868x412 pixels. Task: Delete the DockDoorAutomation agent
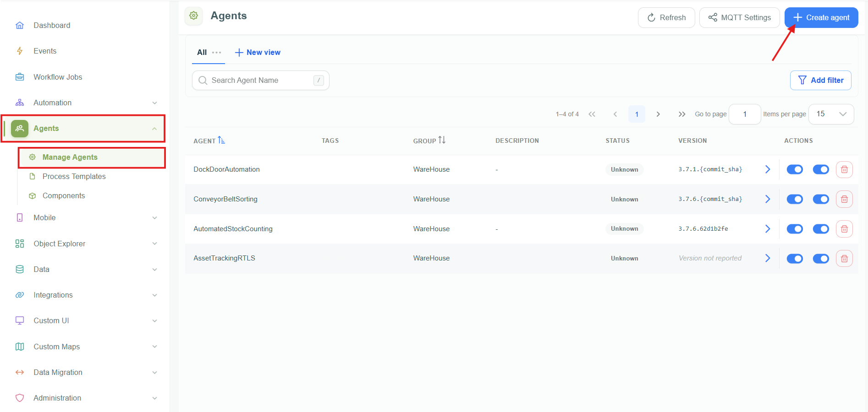pos(844,169)
